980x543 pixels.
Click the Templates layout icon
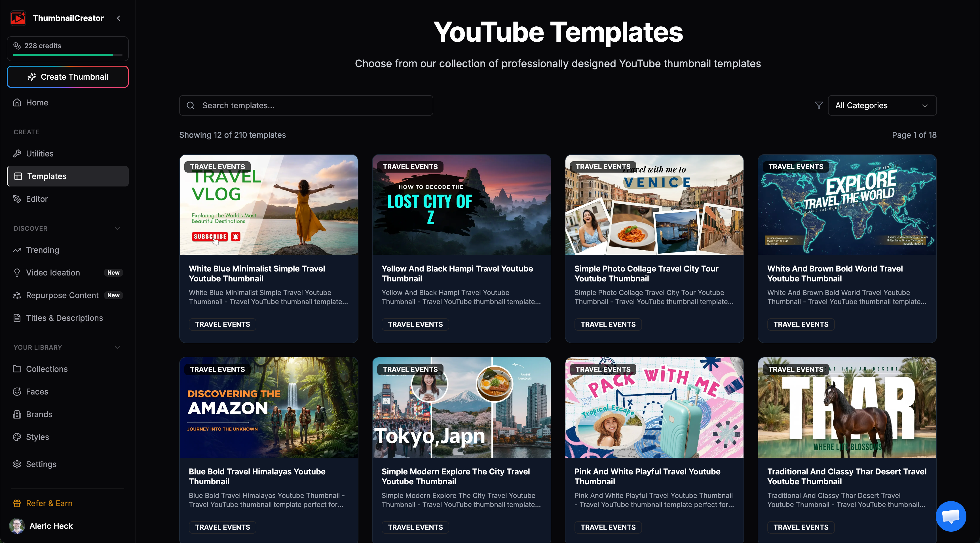pos(18,176)
